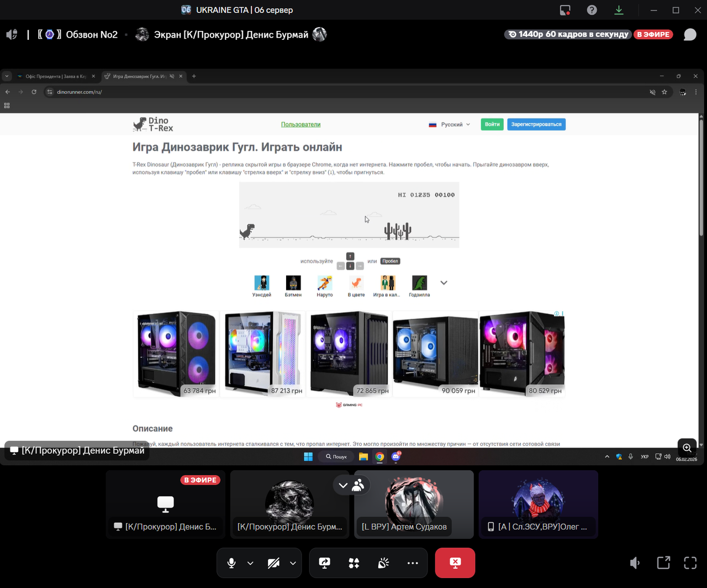Click the dinosaur game canvas
This screenshot has height=588, width=707.
(x=349, y=214)
